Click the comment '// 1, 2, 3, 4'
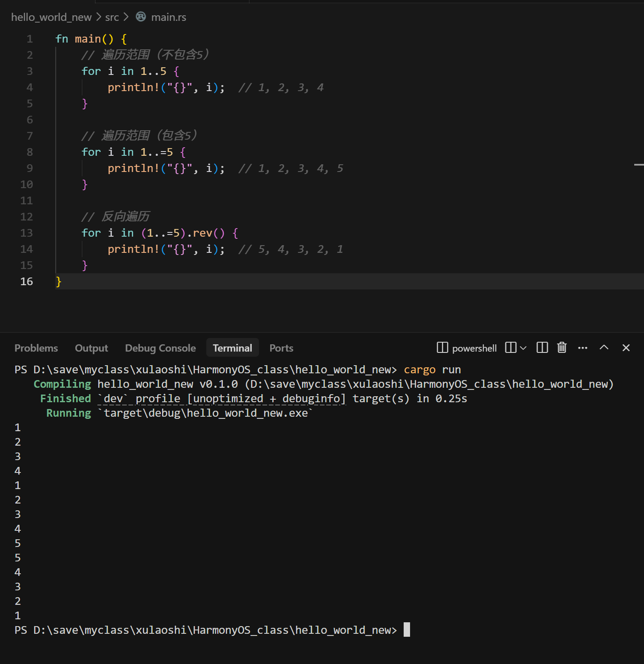This screenshot has height=664, width=644. pos(281,87)
